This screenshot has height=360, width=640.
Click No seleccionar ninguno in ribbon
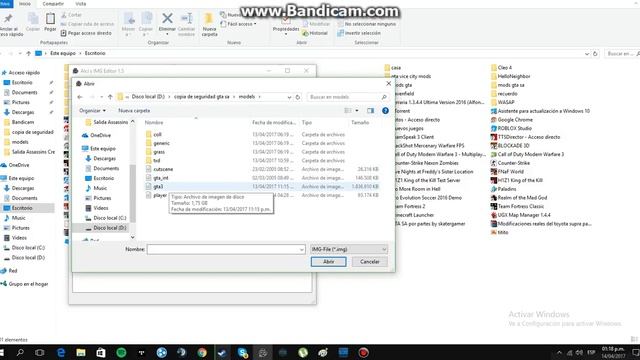367,24
